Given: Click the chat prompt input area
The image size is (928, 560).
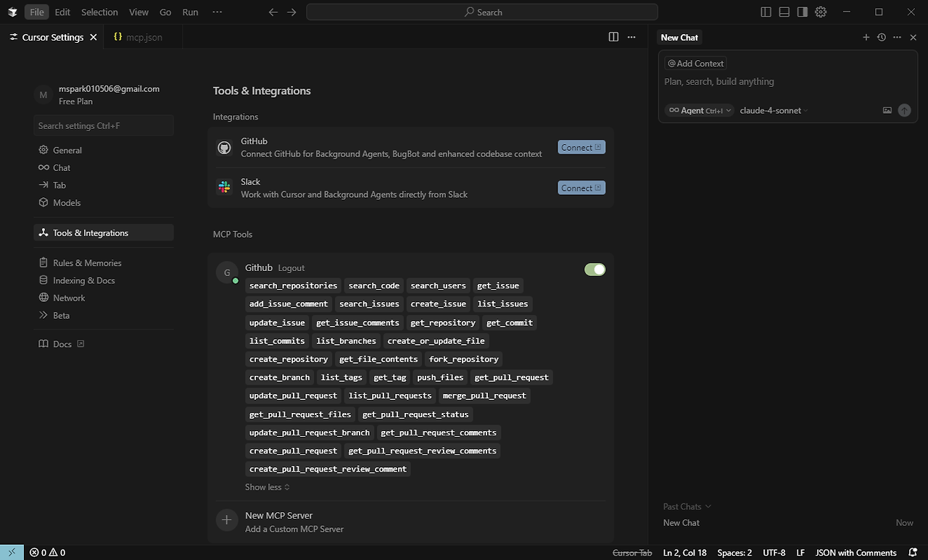Looking at the screenshot, I should pos(787,82).
